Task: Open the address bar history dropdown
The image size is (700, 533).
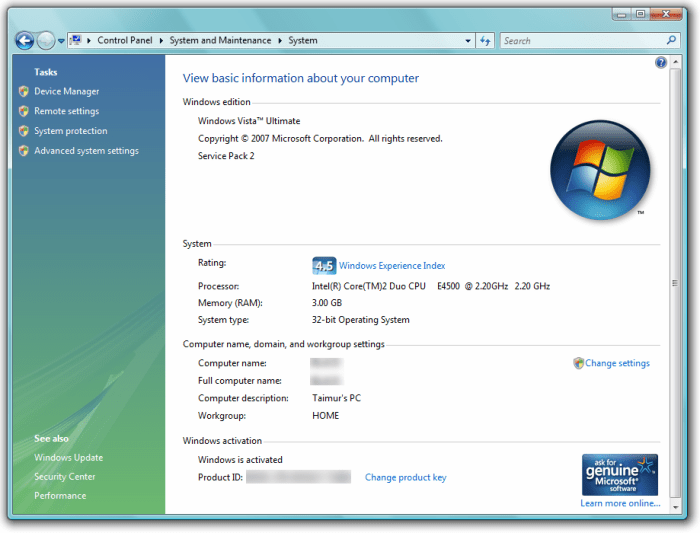Action: (468, 41)
